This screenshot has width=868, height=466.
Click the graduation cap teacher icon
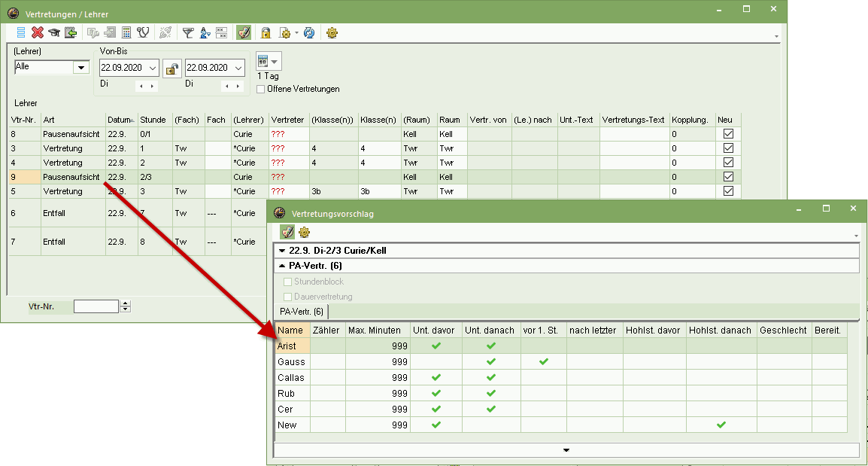53,32
